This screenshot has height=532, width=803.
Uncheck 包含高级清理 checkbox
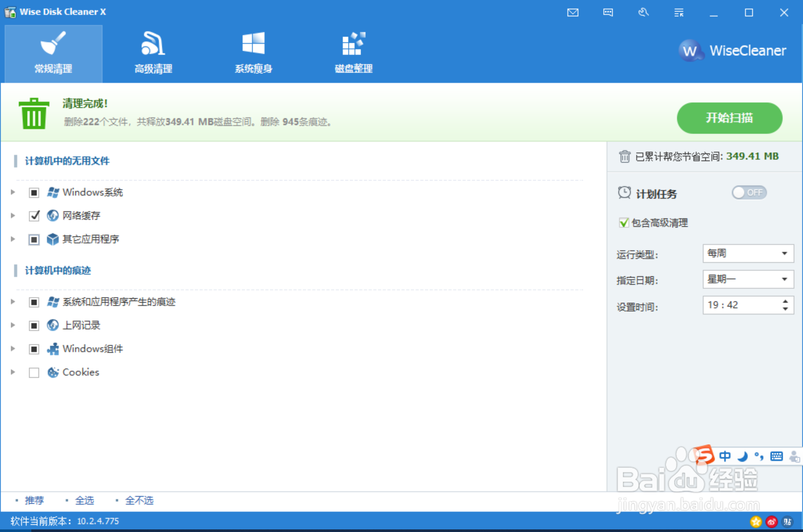point(624,223)
